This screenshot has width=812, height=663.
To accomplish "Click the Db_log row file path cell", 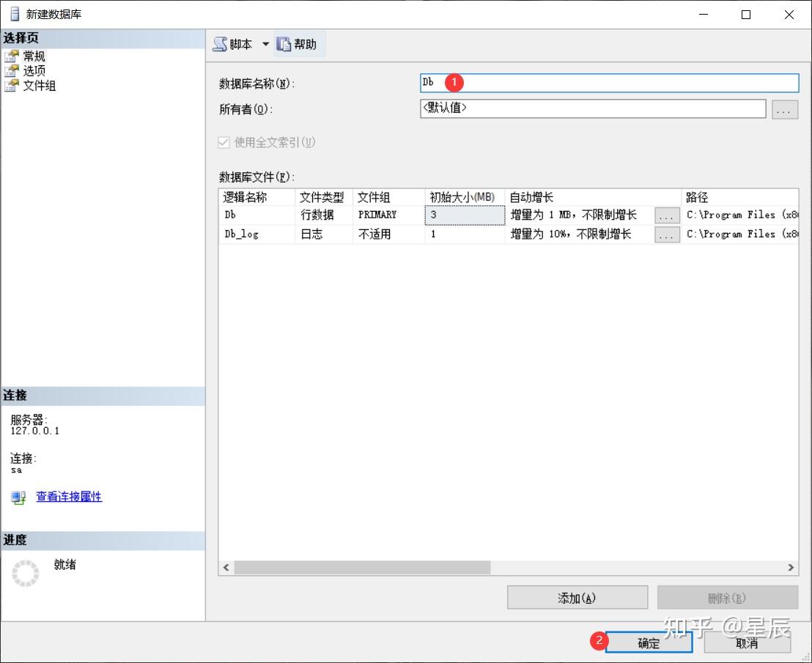I will (740, 234).
